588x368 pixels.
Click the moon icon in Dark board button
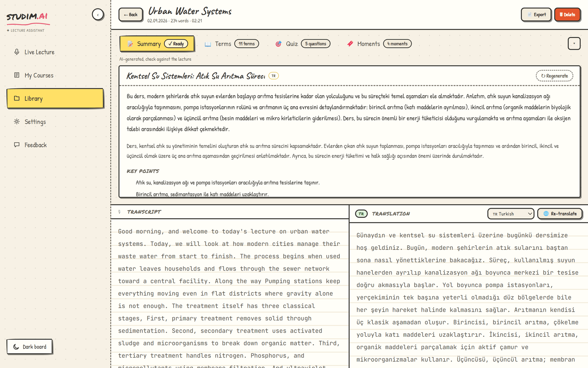[x=16, y=347]
